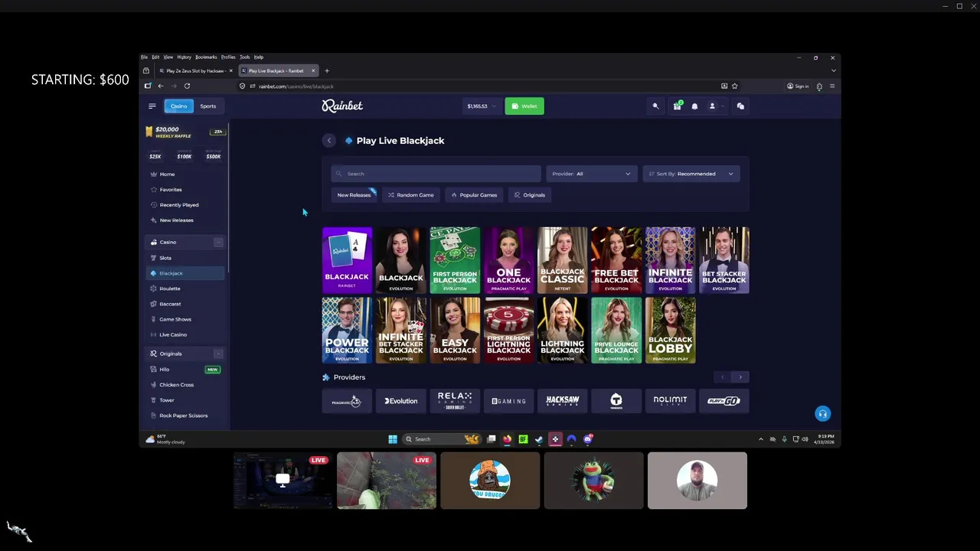Click the browser Sign in button
Screen dimensions: 980x551
(798, 86)
